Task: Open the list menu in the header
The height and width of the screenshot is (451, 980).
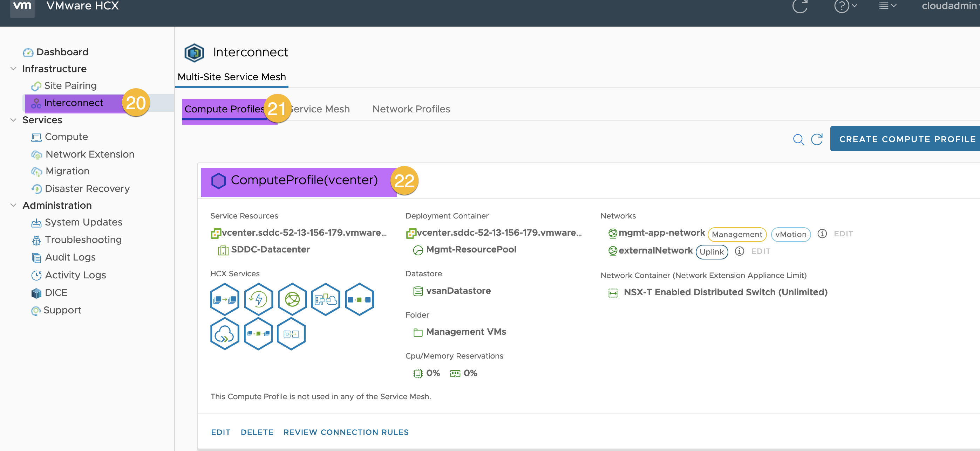Action: click(887, 6)
